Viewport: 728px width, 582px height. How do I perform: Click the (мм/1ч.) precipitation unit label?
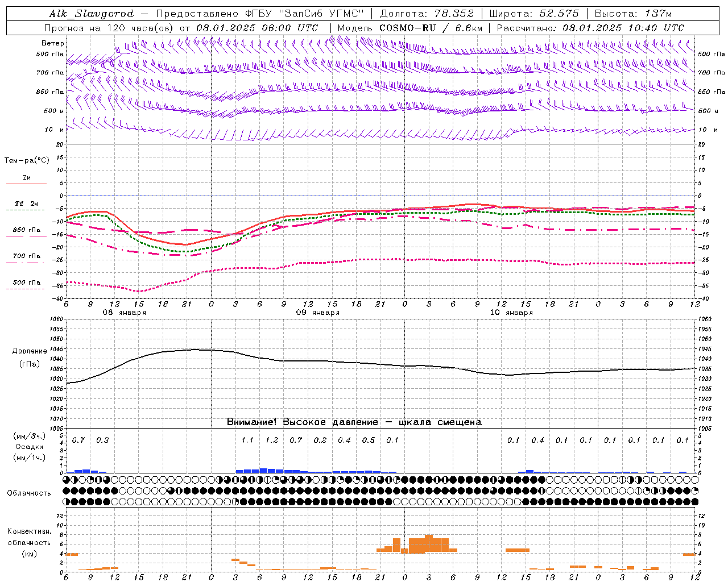[30, 458]
